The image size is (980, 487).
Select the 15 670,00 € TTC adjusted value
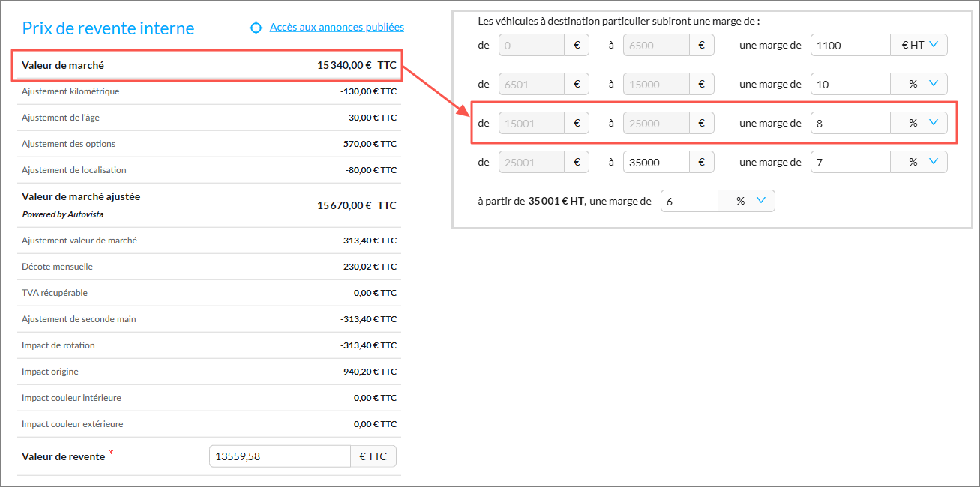pos(357,205)
